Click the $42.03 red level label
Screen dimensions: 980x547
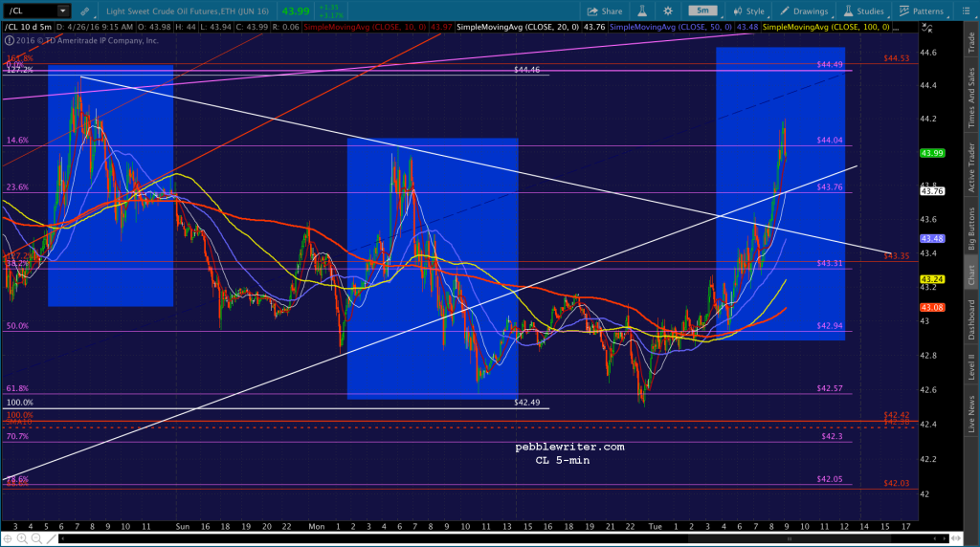896,483
